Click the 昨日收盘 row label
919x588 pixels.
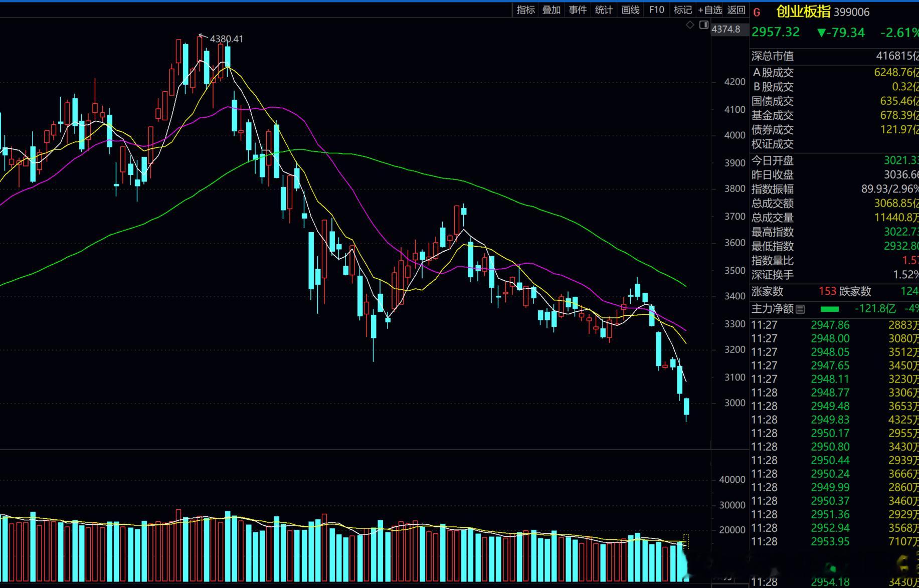pos(773,175)
